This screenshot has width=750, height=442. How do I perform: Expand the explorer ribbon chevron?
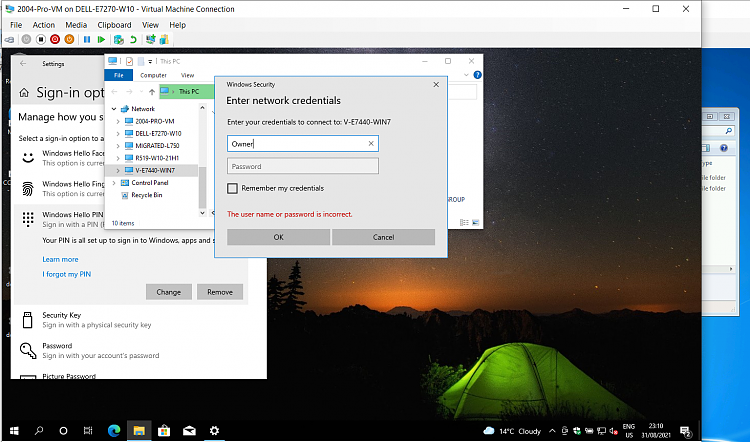pyautogui.click(x=466, y=75)
